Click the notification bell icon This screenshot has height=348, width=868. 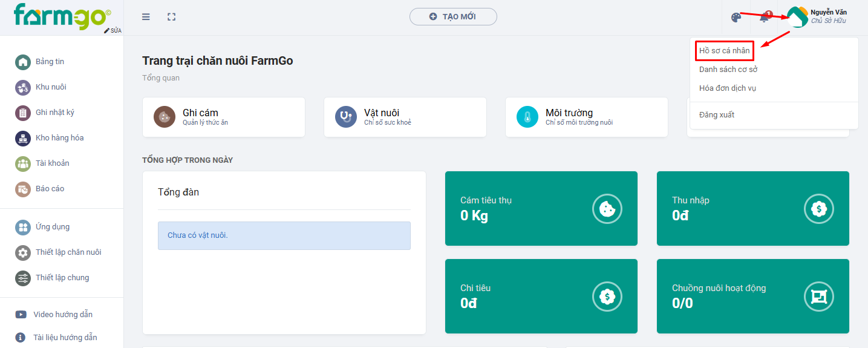click(765, 17)
